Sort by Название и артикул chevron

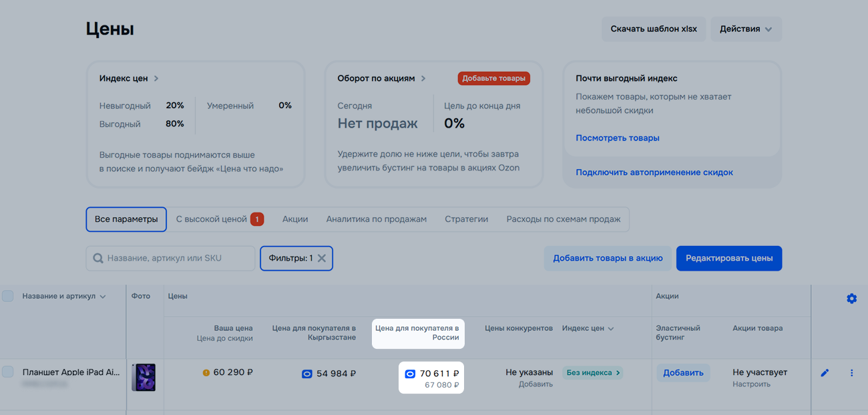(x=103, y=297)
